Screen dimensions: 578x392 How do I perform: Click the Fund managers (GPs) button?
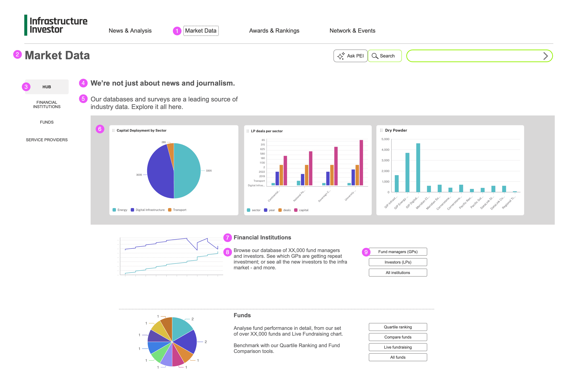398,252
